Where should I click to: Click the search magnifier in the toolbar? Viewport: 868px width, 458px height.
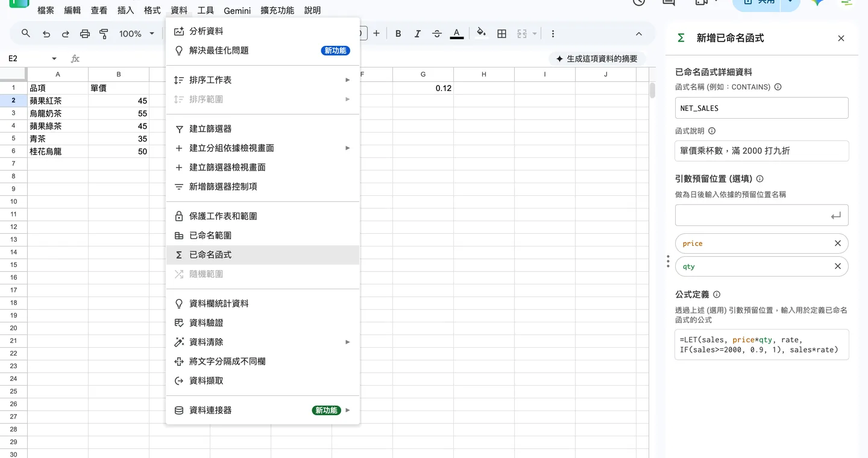pyautogui.click(x=26, y=34)
